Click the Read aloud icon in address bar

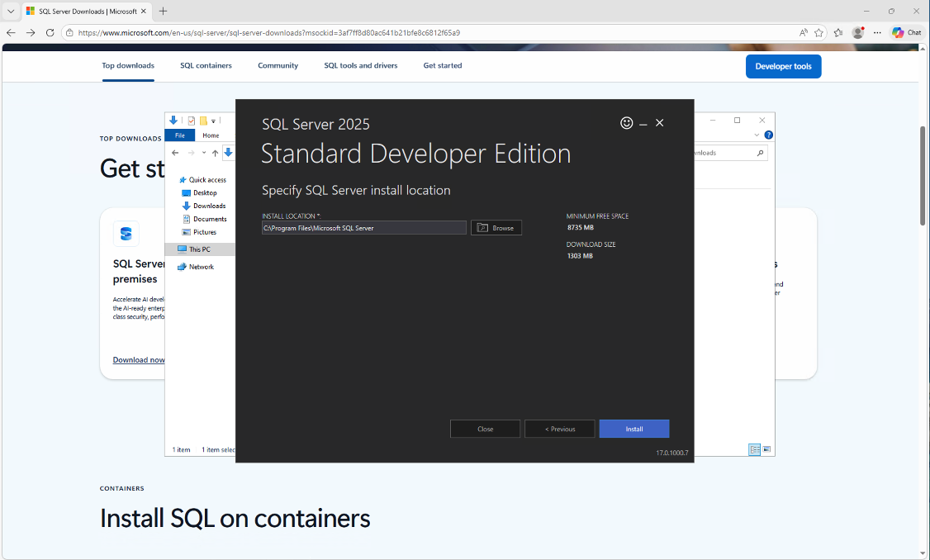point(803,33)
